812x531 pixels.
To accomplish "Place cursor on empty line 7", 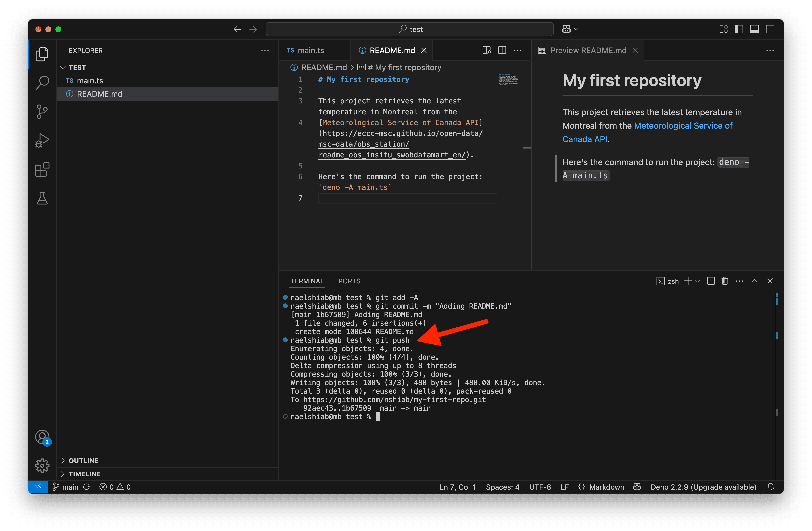I will click(407, 198).
